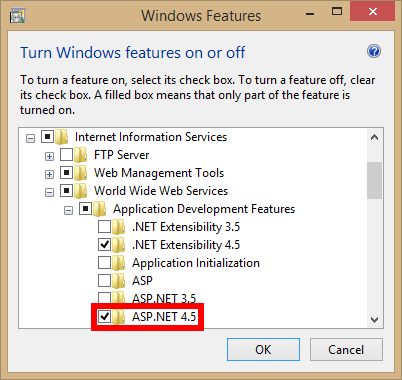Expand the FTP Server tree node
This screenshot has width=402, height=380.
[49, 156]
